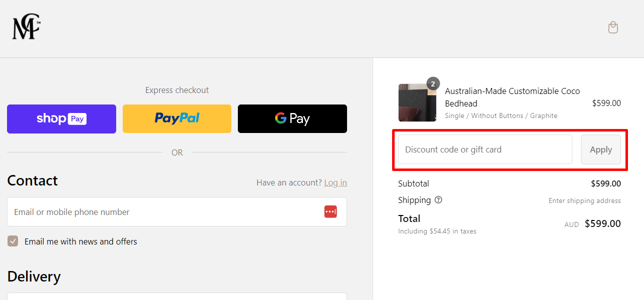Click the quantity badge on product image
Viewport: 644px width, 300px height.
click(x=433, y=83)
